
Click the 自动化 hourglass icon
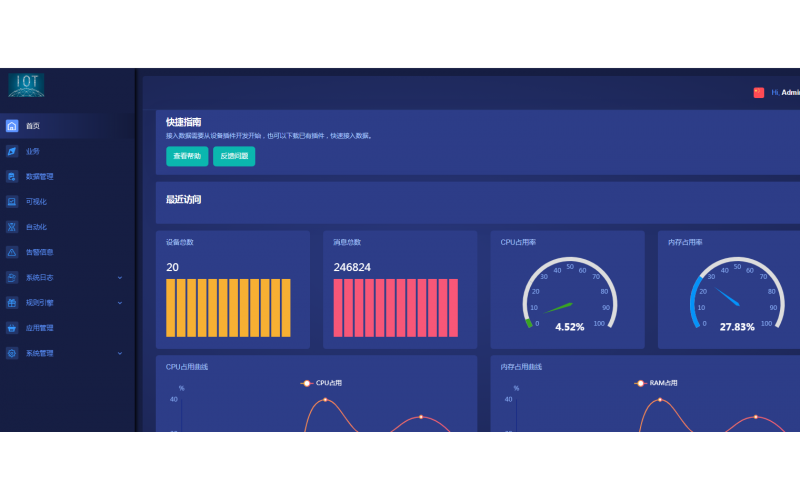click(x=12, y=227)
